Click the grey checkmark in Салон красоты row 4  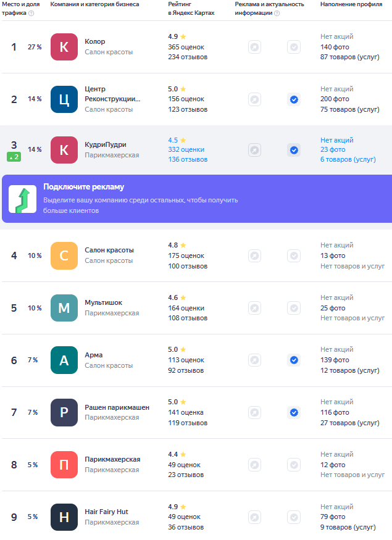pyautogui.click(x=294, y=255)
